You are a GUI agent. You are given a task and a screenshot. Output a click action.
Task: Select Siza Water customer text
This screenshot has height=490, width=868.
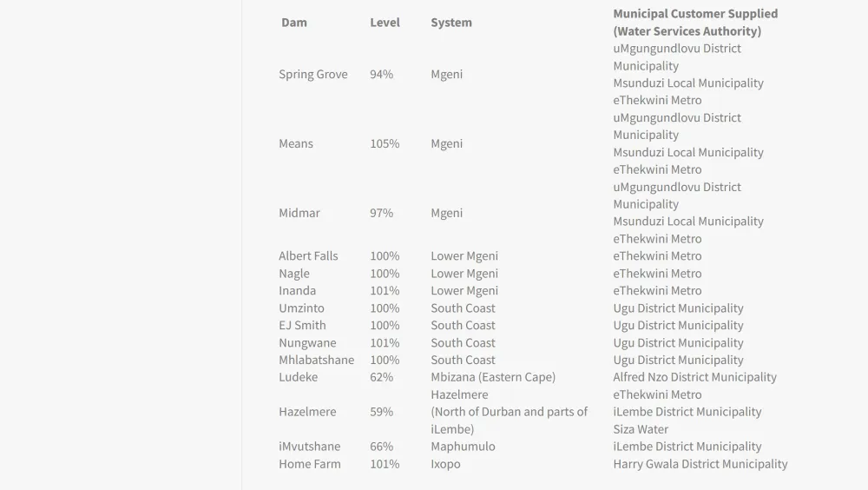(x=641, y=429)
